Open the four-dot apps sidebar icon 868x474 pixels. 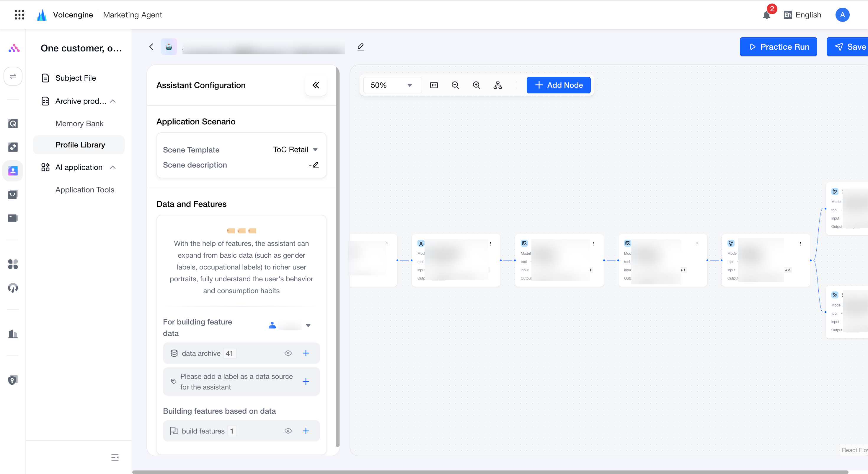click(x=13, y=264)
